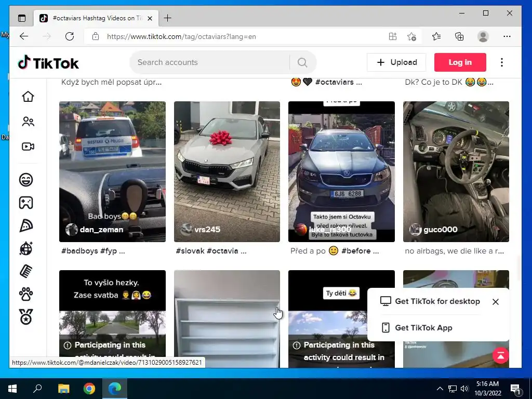This screenshot has height=399, width=532.
Task: Add this page to favorites star
Action: (x=411, y=36)
